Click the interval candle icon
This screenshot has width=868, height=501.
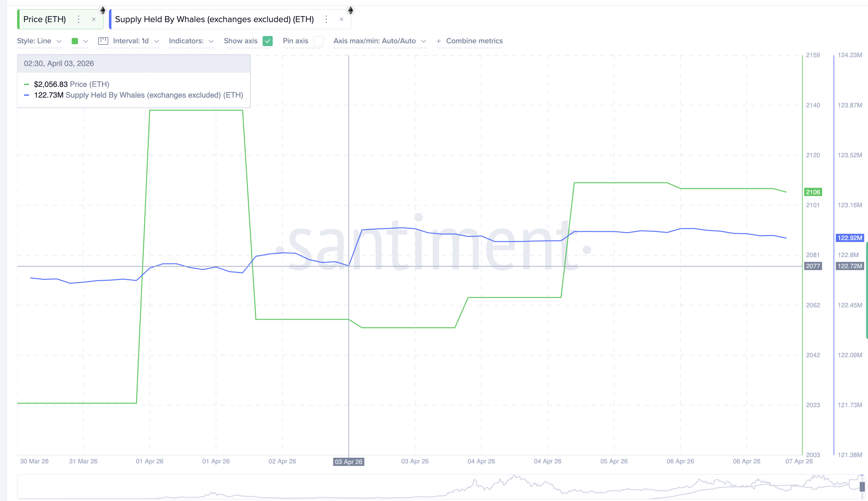(x=103, y=41)
